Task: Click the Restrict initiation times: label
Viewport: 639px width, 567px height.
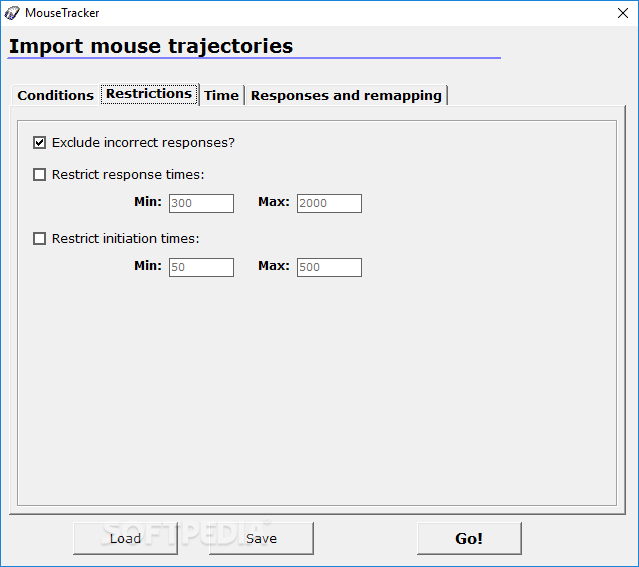Action: (126, 238)
